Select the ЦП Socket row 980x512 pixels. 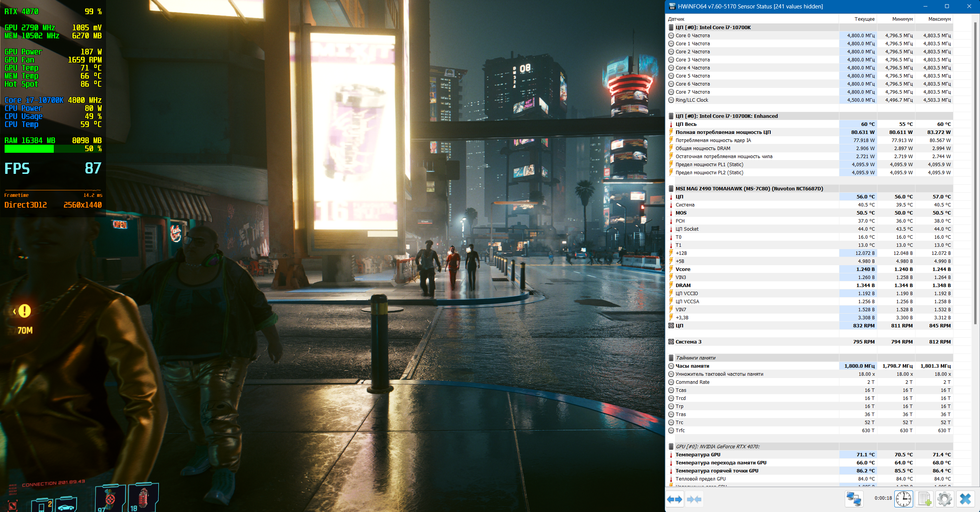809,229
